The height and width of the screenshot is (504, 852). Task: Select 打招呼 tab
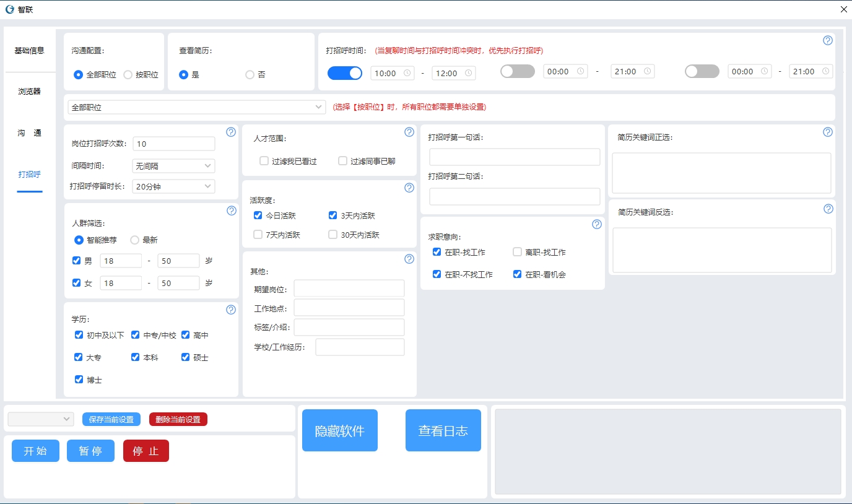pyautogui.click(x=30, y=175)
